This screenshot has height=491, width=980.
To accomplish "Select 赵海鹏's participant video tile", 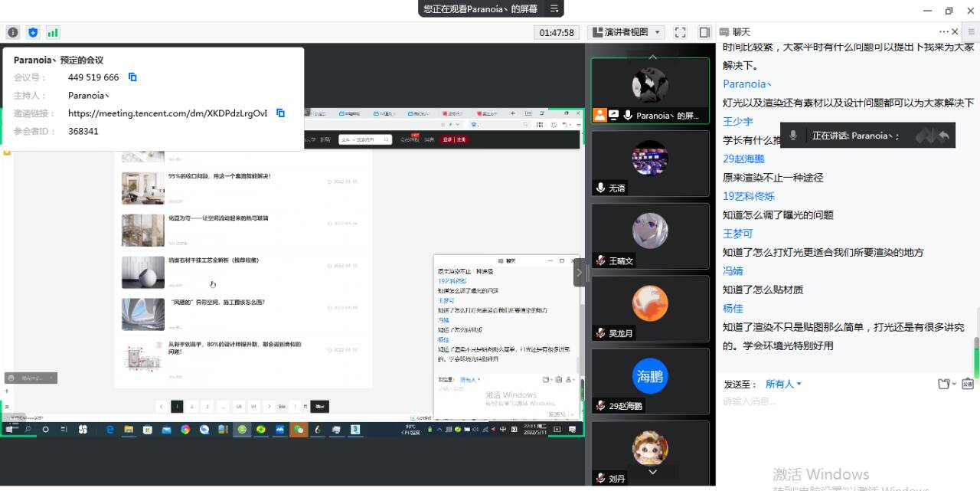I will pyautogui.click(x=650, y=381).
